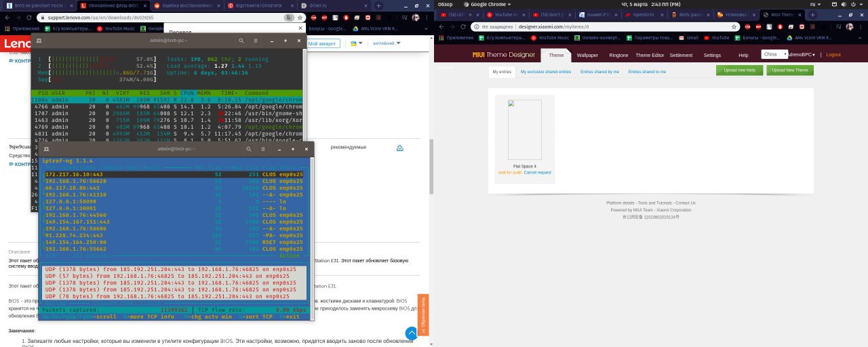Open Chrome menu in the Xiaomi window
Image resolution: width=868 pixels, height=347 pixels.
(861, 26)
